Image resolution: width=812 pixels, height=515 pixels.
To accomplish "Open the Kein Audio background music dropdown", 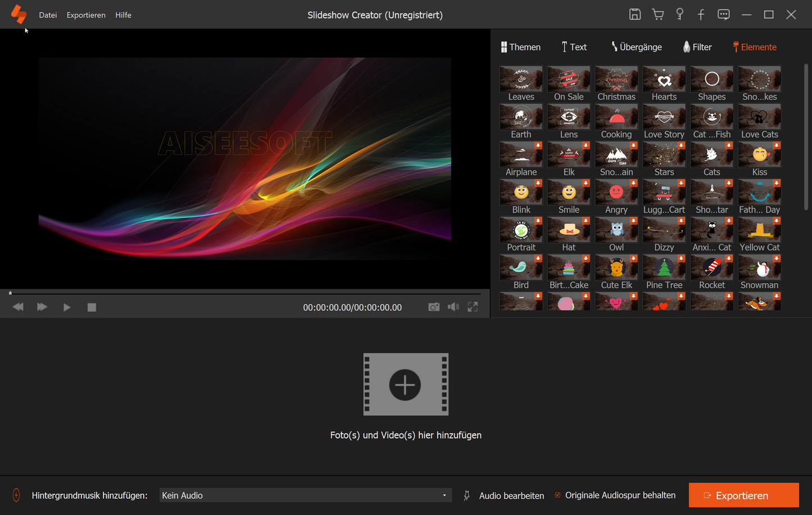I will (305, 495).
